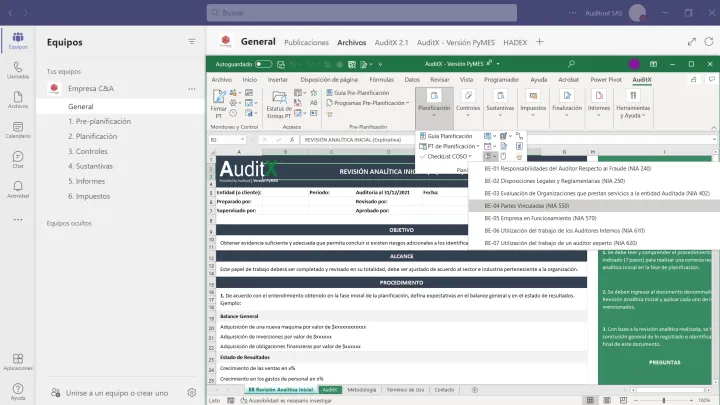Screen dimensions: 720x405
Task: Open the AuditX ribbon tab
Action: coord(641,79)
